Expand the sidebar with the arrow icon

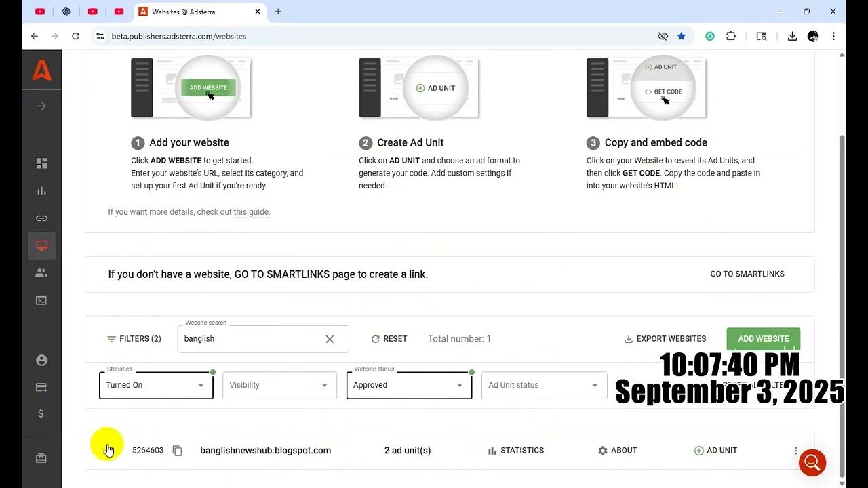pos(41,106)
